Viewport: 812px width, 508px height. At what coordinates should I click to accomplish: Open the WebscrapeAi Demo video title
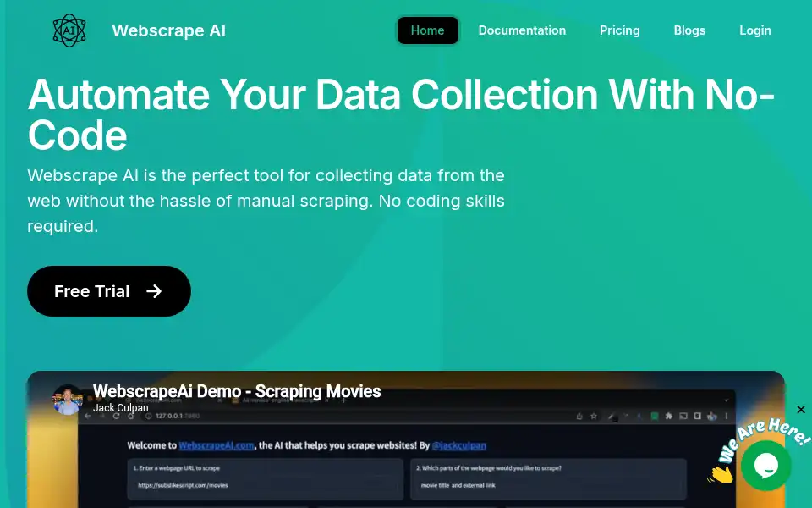[x=237, y=391]
